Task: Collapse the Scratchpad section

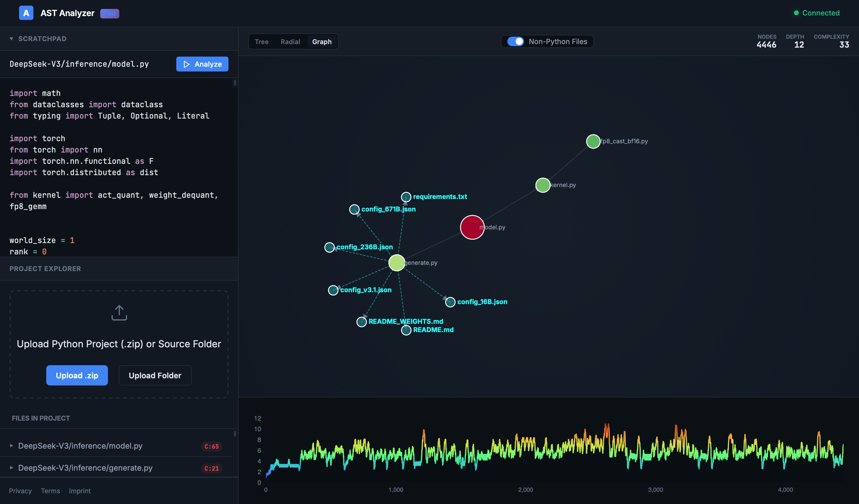Action: coord(11,38)
